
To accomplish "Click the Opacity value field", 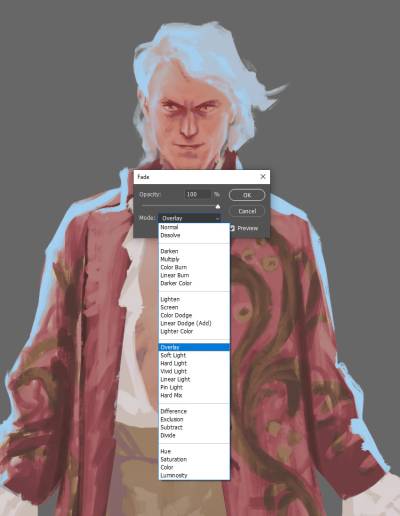I will tap(198, 194).
